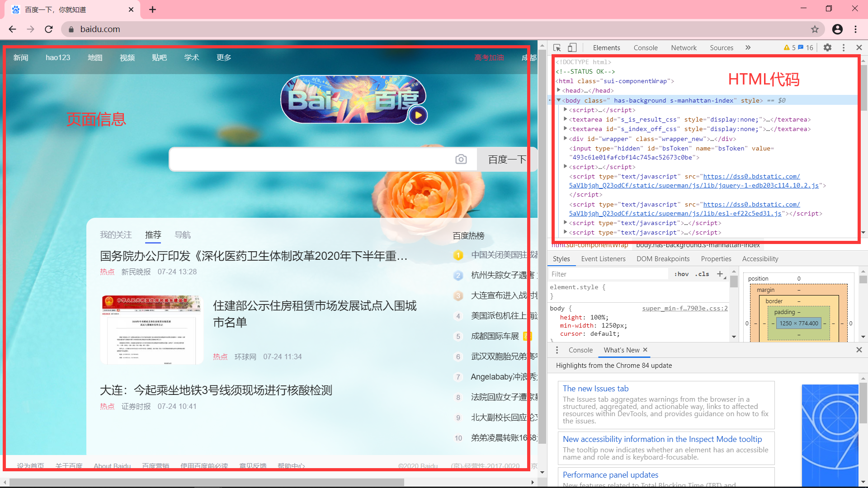Open the 学术 nav link
Viewport: 868px width, 488px height.
[x=192, y=57]
